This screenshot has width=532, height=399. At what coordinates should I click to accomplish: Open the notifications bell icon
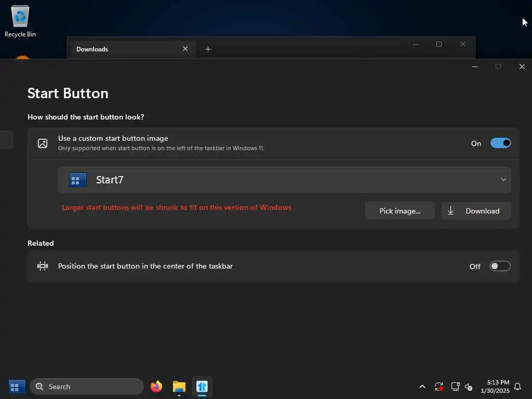[517, 387]
